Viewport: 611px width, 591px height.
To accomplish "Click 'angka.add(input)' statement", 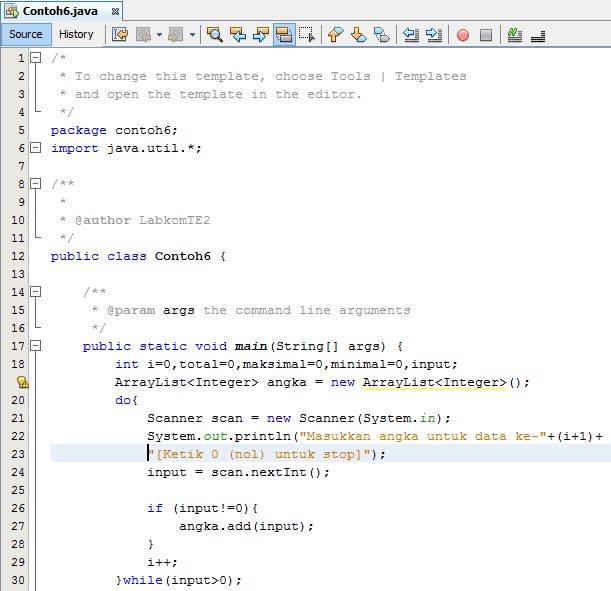I will click(x=242, y=526).
